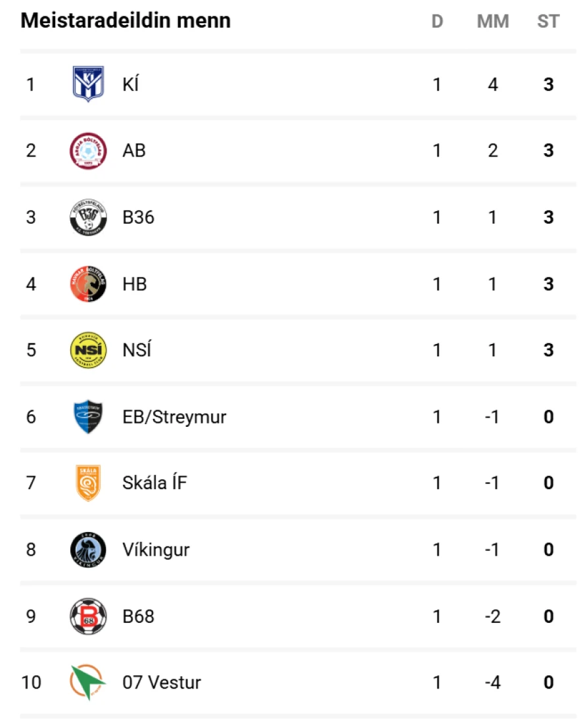Select the B68 team name
585x728 pixels.
[138, 616]
